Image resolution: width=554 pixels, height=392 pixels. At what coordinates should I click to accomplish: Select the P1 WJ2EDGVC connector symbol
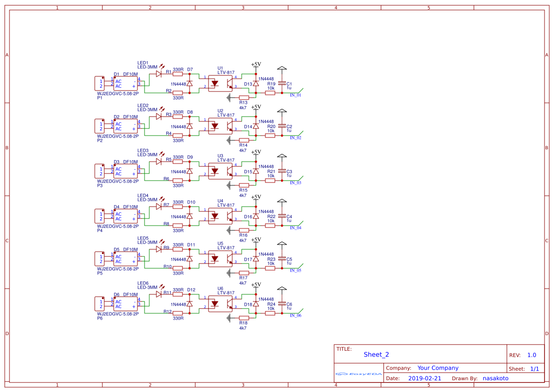click(100, 83)
